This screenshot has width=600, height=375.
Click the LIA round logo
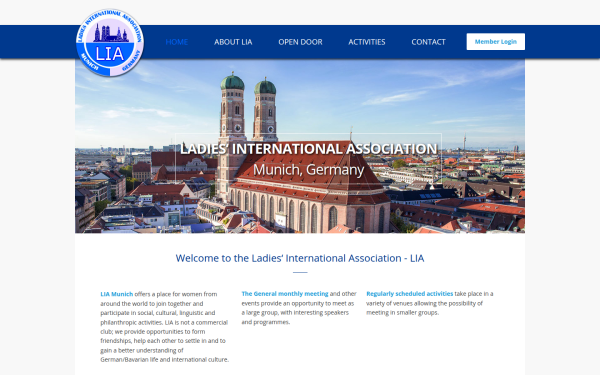[x=110, y=42]
